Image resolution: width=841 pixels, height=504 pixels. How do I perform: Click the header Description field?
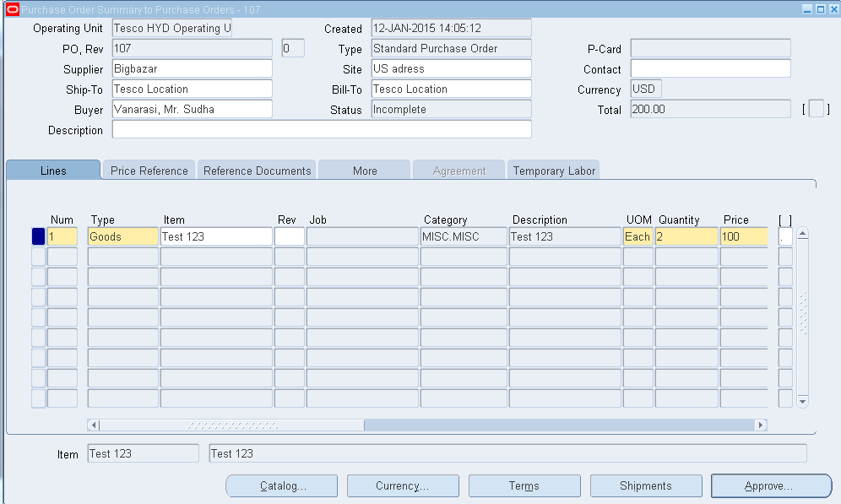322,129
